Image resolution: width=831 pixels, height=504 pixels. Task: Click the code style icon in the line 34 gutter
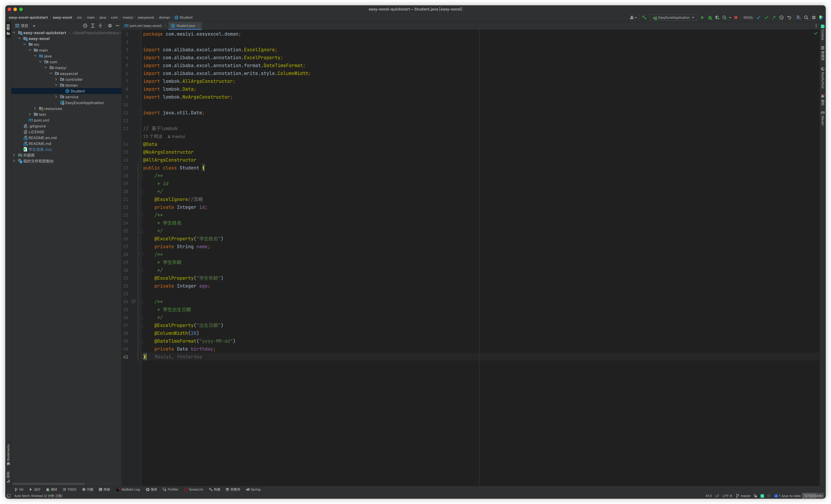click(134, 302)
